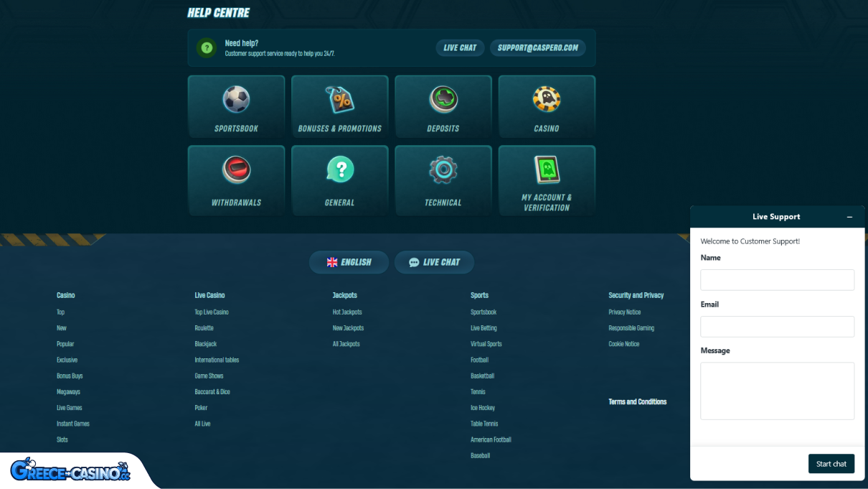Open the Terms and Conditions link
868x489 pixels.
638,402
